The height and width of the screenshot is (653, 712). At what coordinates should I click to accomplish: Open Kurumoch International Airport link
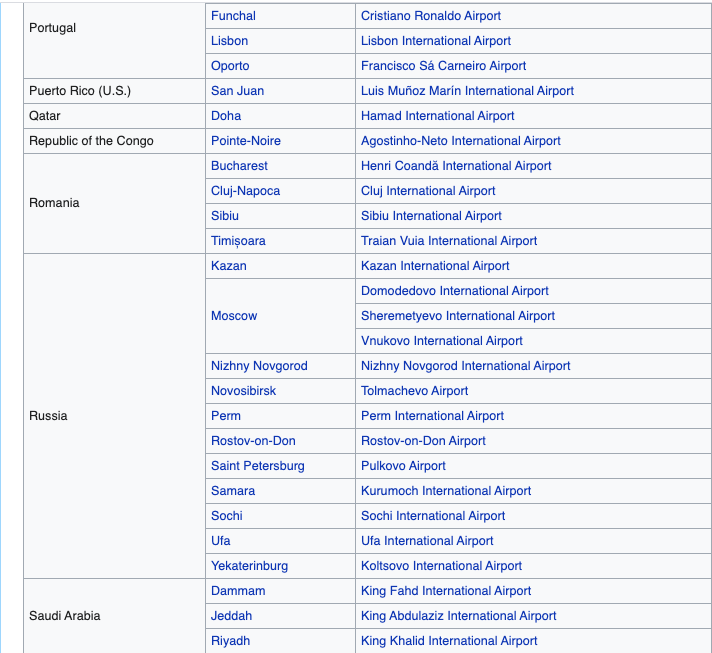445,491
